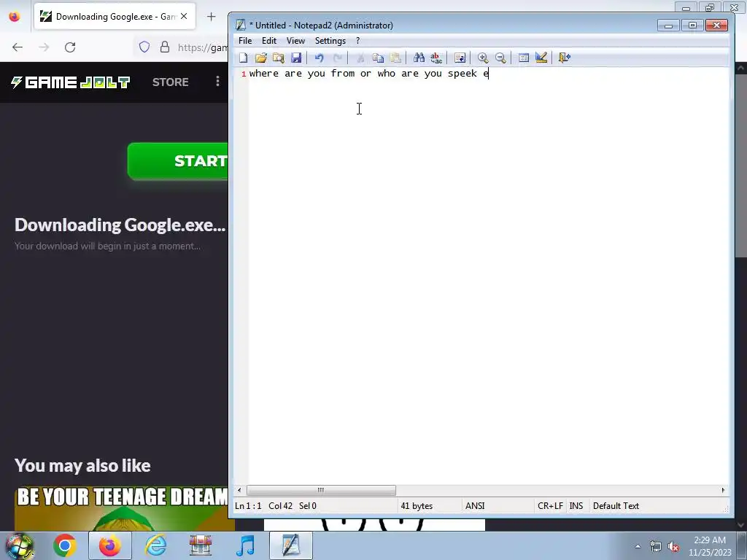The height and width of the screenshot is (560, 747).
Task: Open the customize schemes icon
Action: (x=541, y=58)
